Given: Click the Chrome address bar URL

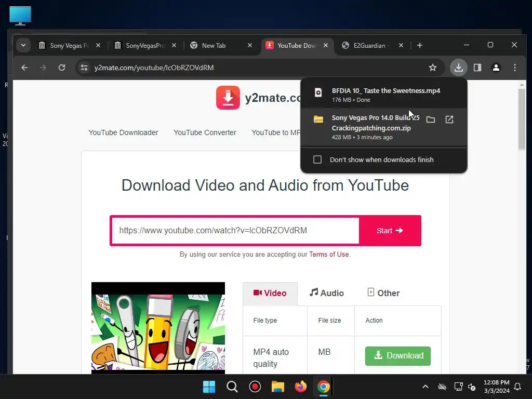Looking at the screenshot, I should pyautogui.click(x=154, y=68).
